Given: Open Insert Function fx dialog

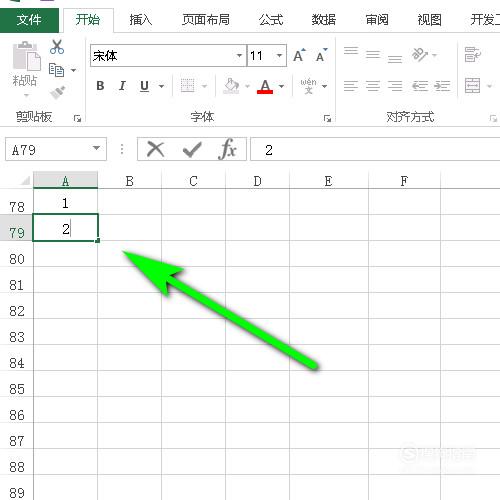Looking at the screenshot, I should [228, 149].
